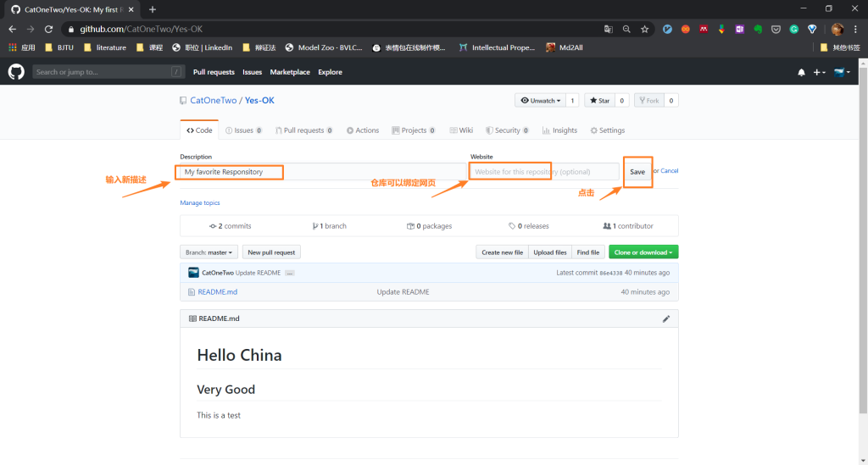Image resolution: width=868 pixels, height=465 pixels.
Task: Click the Pocket extension icon
Action: [x=776, y=30]
